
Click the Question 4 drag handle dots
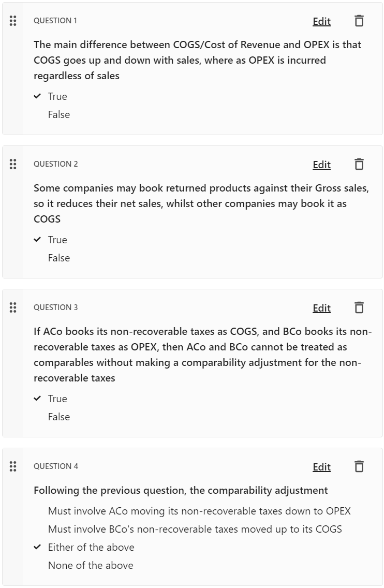point(13,466)
